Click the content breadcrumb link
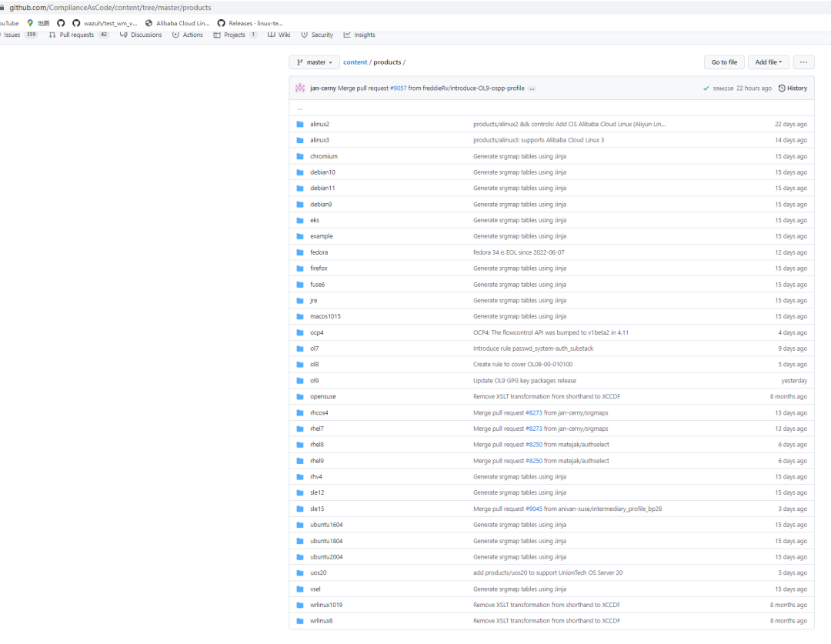Viewport: 831px width, 644px height. [355, 62]
